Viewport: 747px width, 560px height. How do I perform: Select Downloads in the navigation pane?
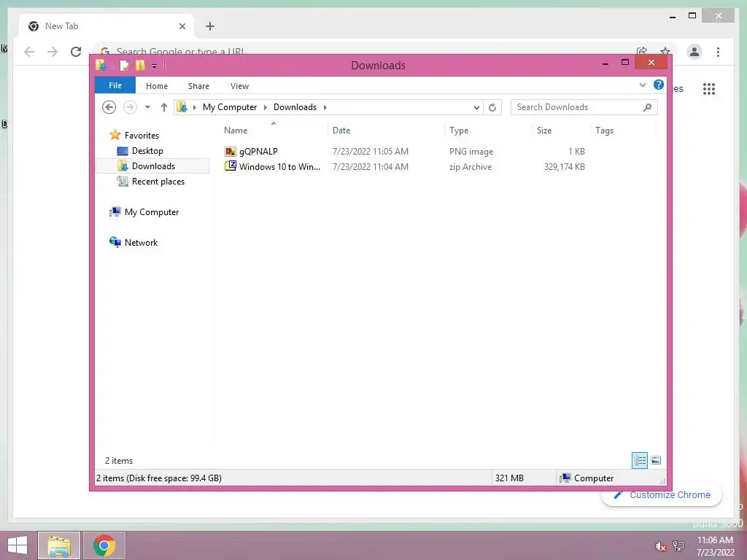pyautogui.click(x=153, y=166)
